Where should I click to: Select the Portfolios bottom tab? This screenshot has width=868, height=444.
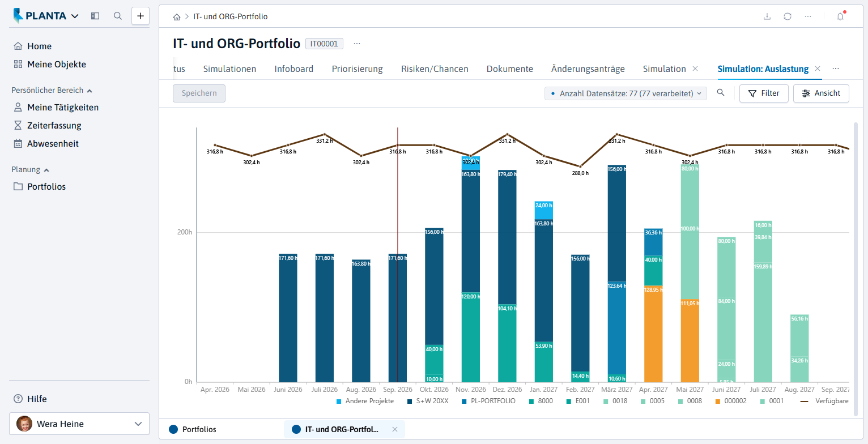193,429
